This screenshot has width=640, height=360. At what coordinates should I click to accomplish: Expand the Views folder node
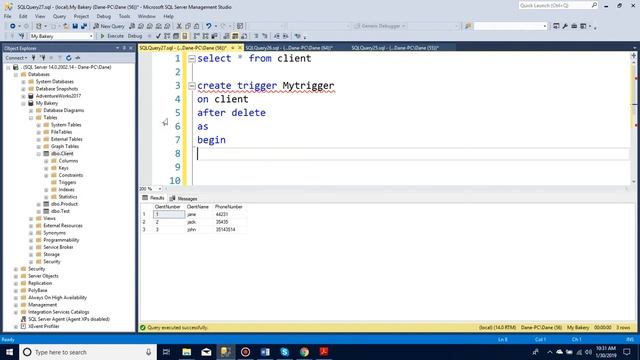(31, 219)
